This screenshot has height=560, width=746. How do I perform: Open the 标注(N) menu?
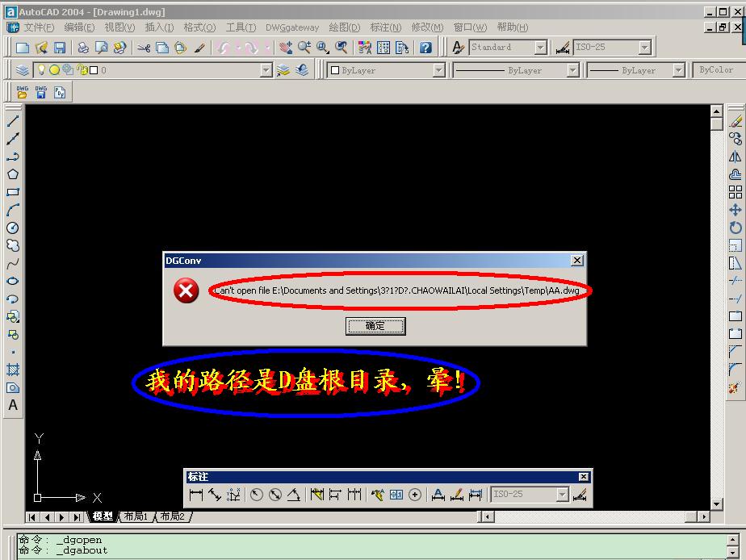tap(385, 27)
